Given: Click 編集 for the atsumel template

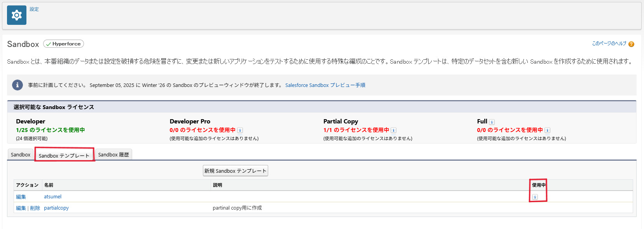Looking at the screenshot, I should click(21, 197).
